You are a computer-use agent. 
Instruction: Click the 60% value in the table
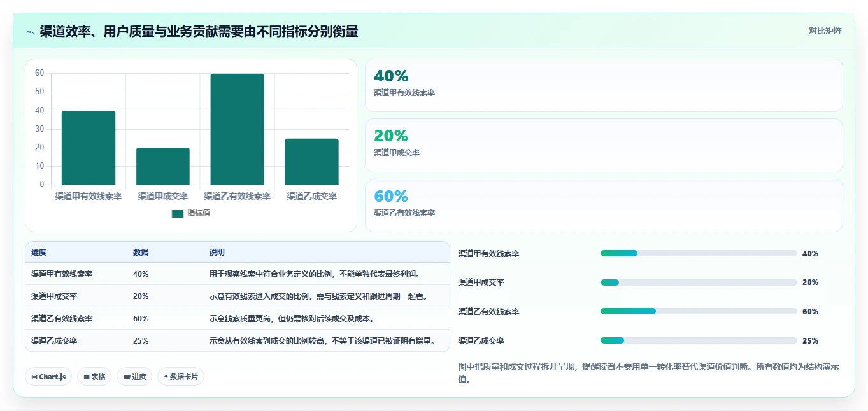click(x=141, y=319)
